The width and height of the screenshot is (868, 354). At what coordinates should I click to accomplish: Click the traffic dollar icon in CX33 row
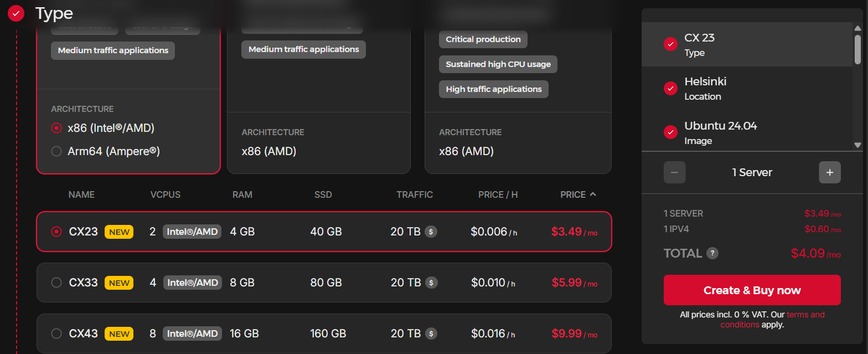coord(431,283)
